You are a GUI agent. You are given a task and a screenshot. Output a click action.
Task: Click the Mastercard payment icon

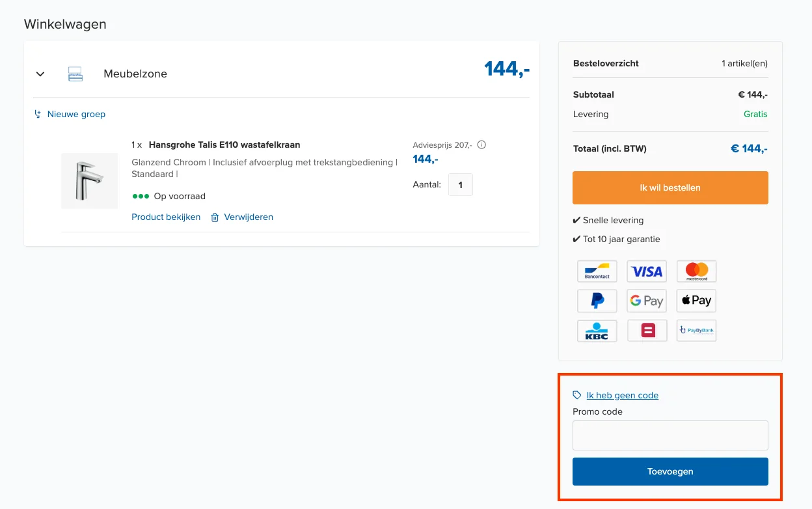pos(696,271)
